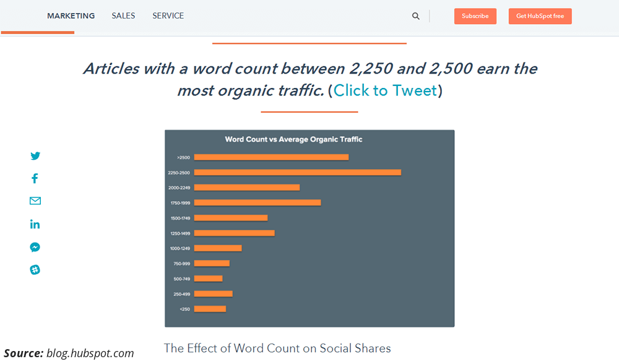Select the 2250-2500 bar in the chart

297,172
